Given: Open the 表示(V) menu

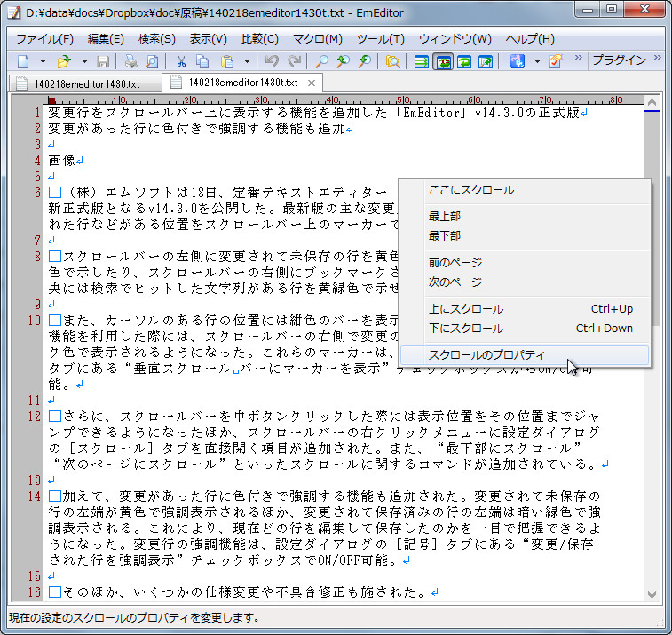Looking at the screenshot, I should [209, 39].
